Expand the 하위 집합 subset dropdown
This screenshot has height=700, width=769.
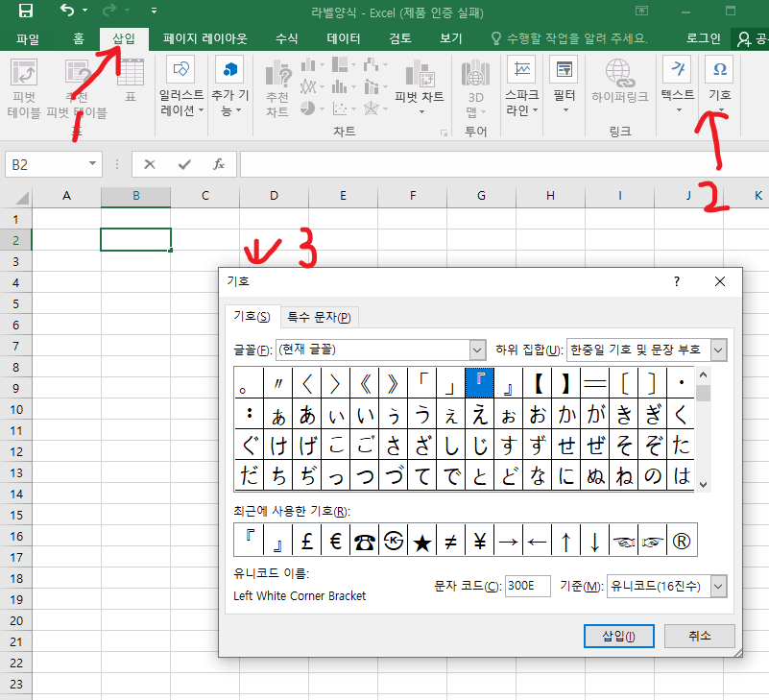coord(718,350)
